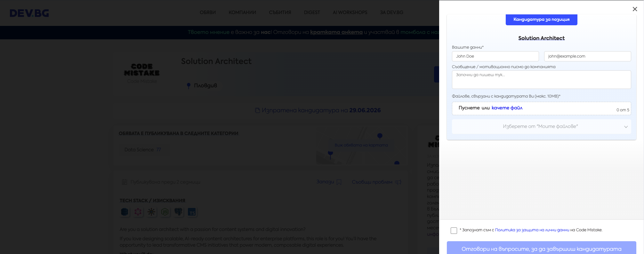The width and height of the screenshot is (644, 254).
Task: Click into the motivation letter text area
Action: 542,80
